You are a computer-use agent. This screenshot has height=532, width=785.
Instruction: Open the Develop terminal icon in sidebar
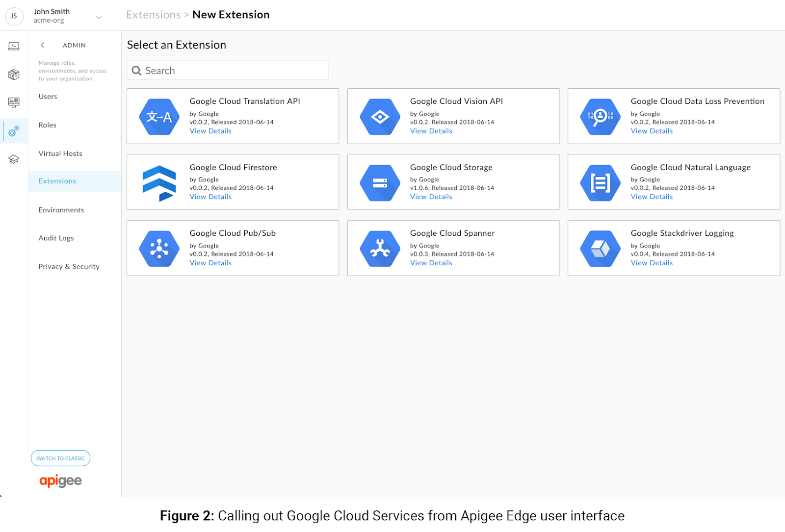(14, 46)
